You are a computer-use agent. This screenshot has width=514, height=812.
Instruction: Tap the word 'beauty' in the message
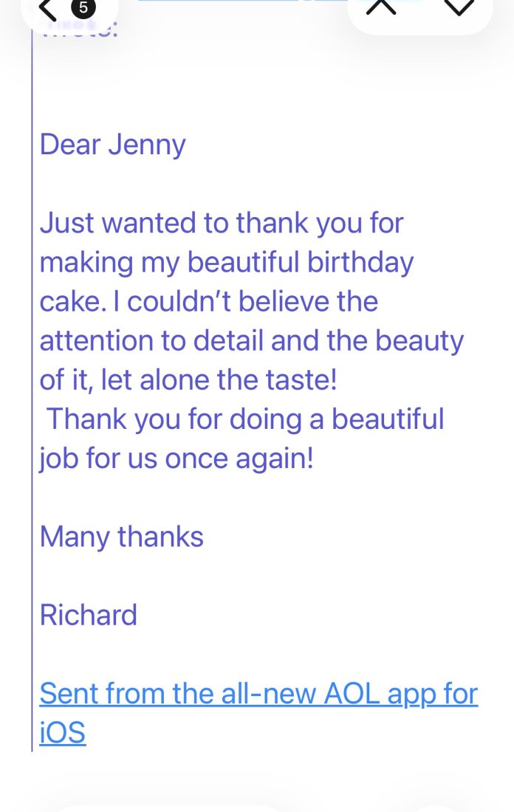419,340
